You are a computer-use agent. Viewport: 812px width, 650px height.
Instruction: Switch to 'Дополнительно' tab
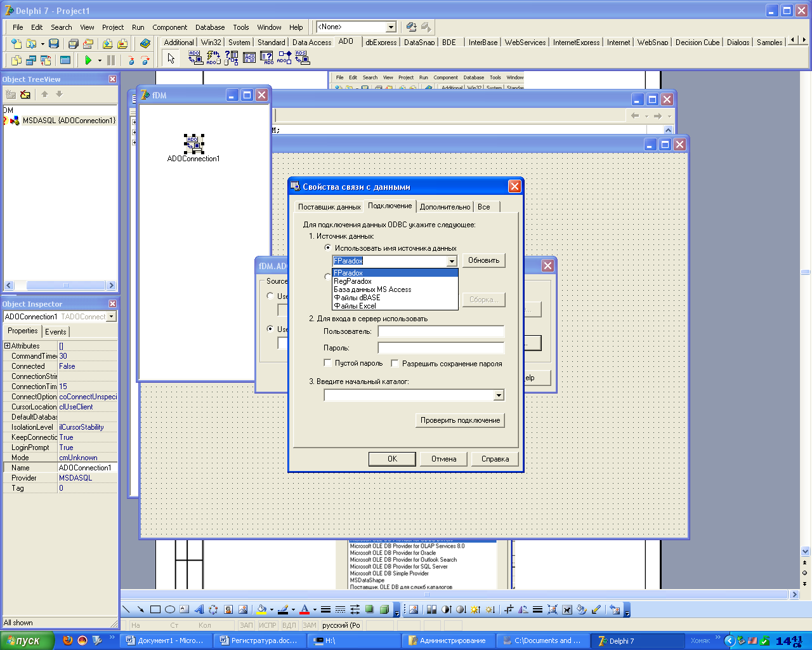click(445, 207)
